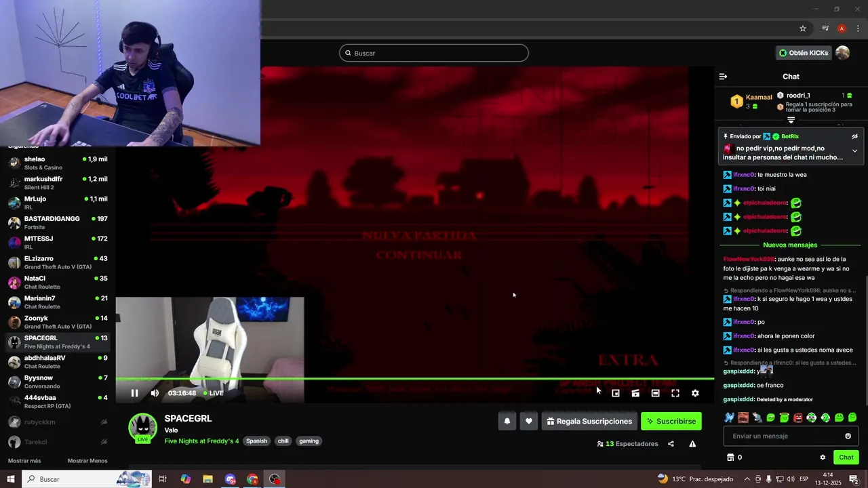
Task: Expand sidebar with Mostrar más
Action: point(24,461)
